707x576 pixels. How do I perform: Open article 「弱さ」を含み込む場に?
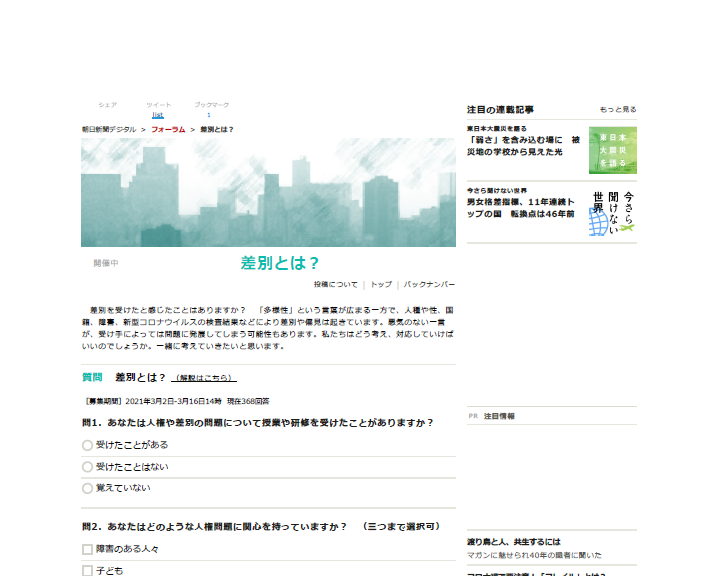click(523, 146)
